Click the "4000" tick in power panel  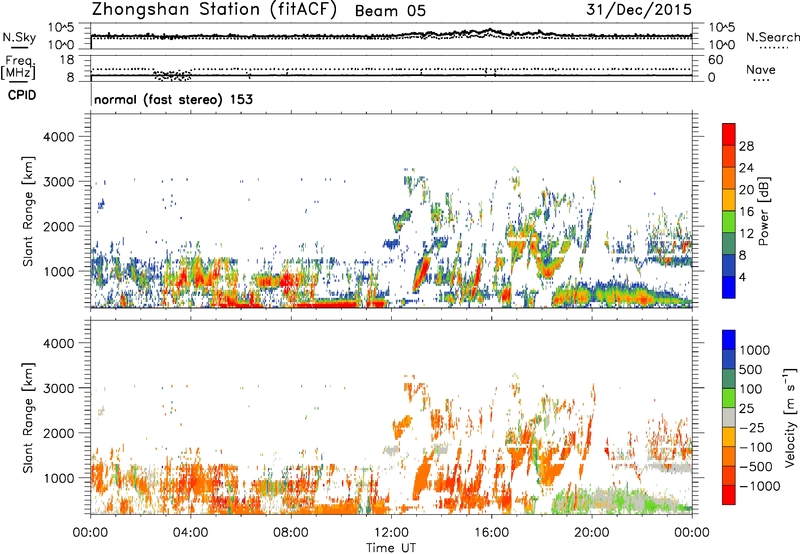coord(58,137)
